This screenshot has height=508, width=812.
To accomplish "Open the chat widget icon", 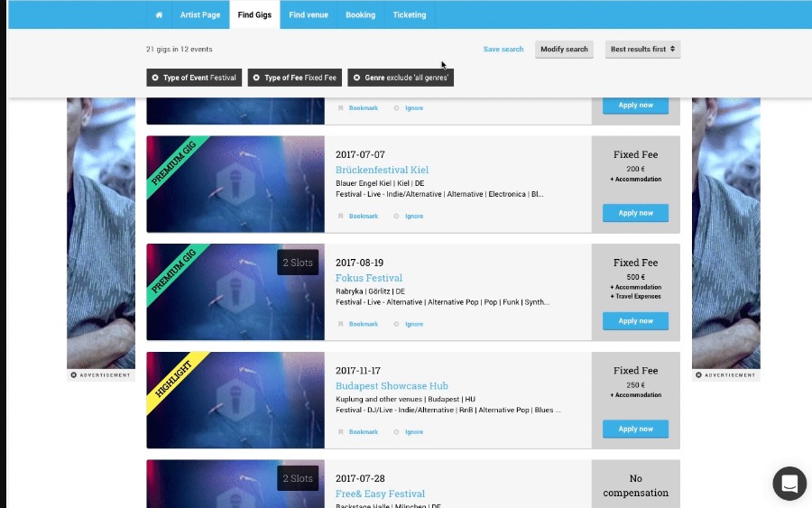I will coord(789,484).
